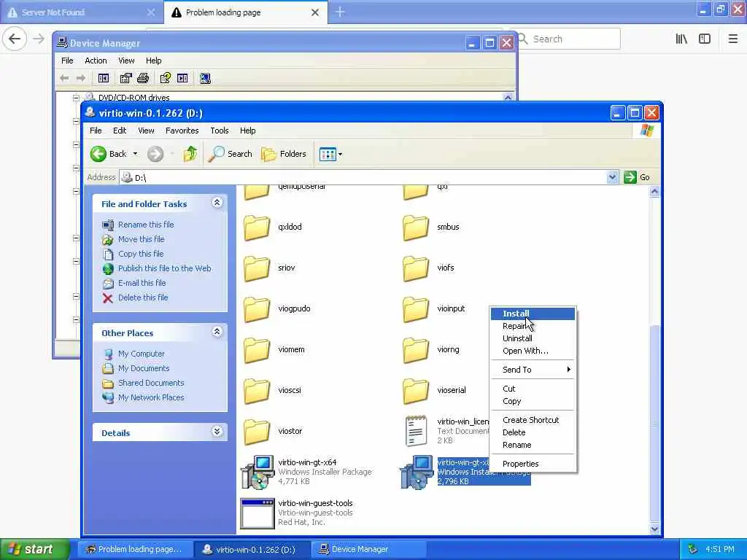Open the Explorer Edit menu
This screenshot has width=747, height=560.
[120, 131]
